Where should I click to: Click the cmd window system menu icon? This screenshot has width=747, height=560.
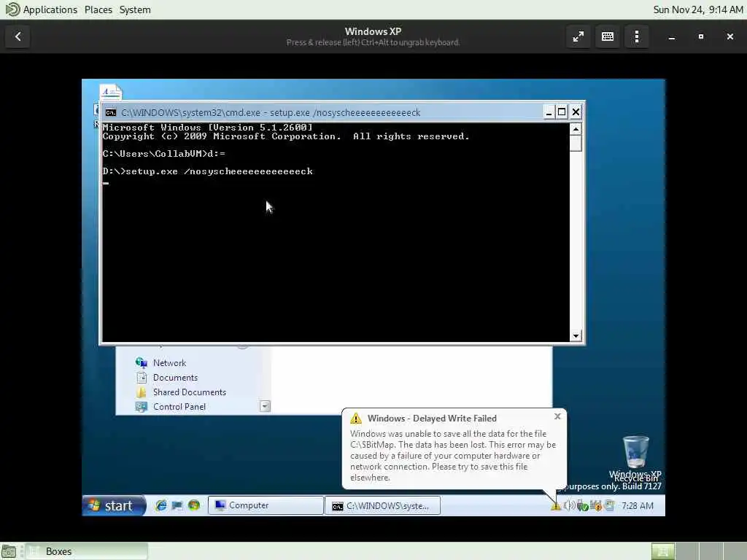(x=111, y=112)
